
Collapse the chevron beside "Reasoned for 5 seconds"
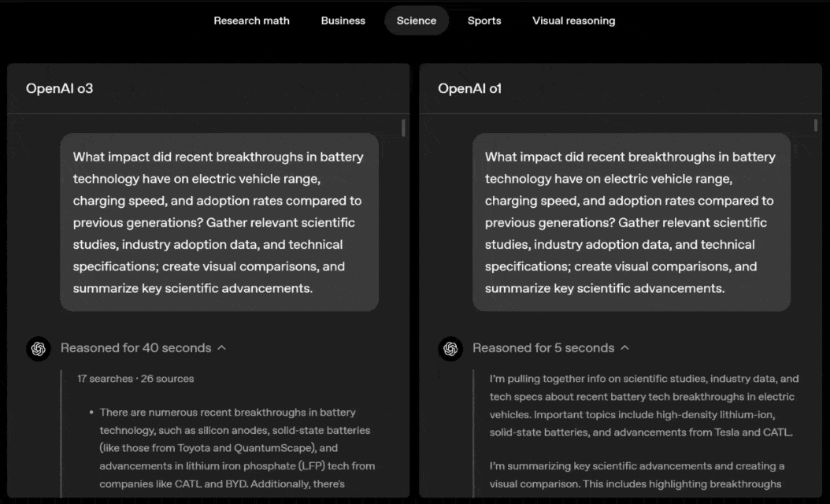(624, 348)
